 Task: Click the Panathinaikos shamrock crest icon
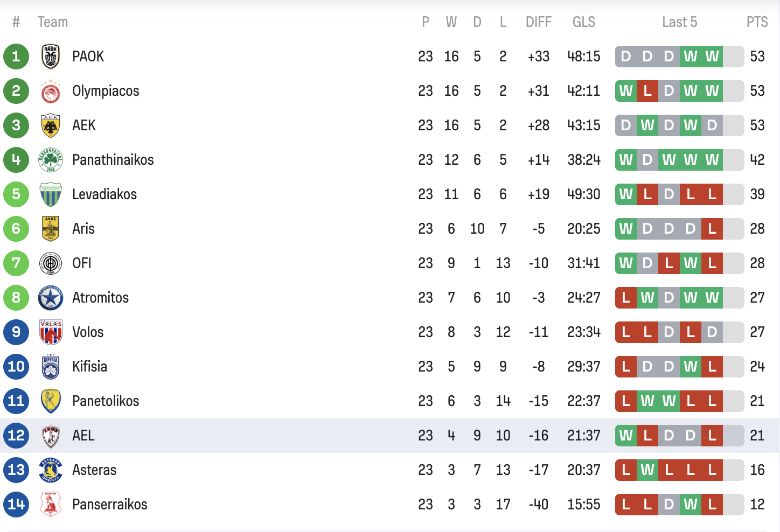click(51, 160)
